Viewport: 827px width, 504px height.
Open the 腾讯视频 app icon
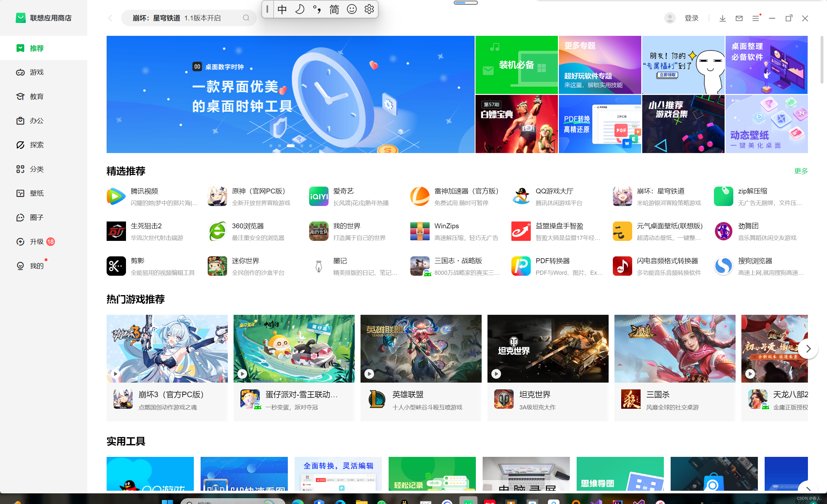[116, 196]
